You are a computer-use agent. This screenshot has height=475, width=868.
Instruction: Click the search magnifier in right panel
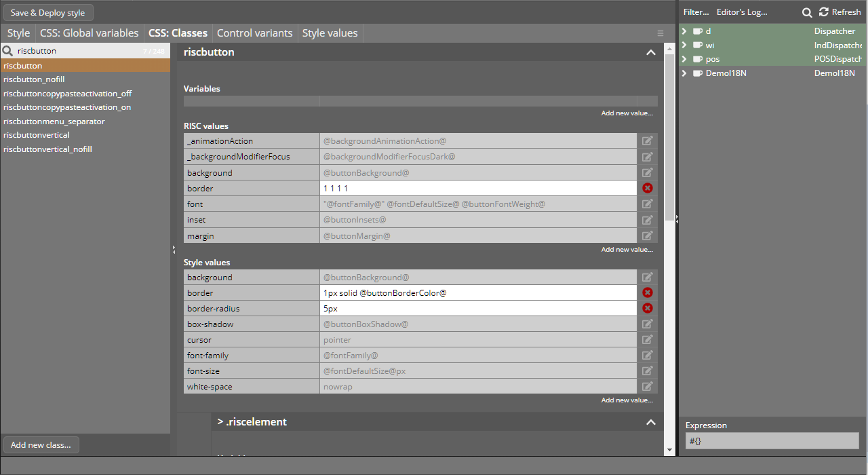807,12
